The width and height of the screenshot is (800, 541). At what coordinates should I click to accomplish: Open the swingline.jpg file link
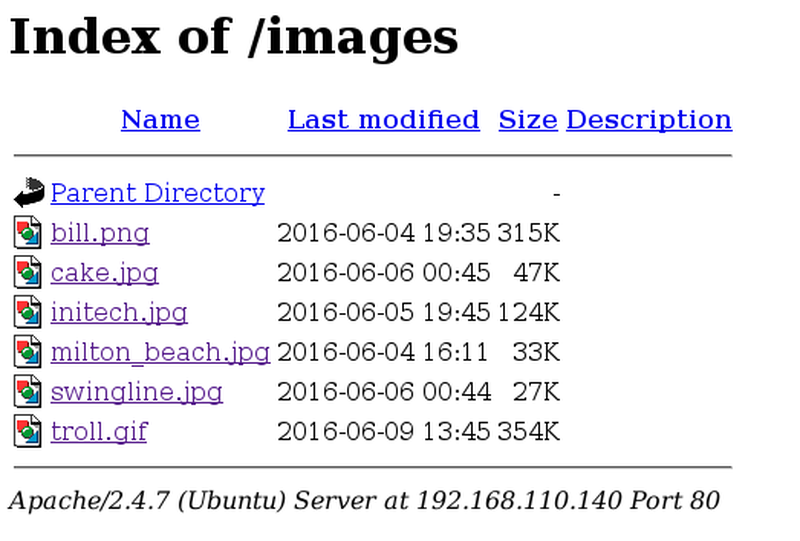(x=136, y=391)
